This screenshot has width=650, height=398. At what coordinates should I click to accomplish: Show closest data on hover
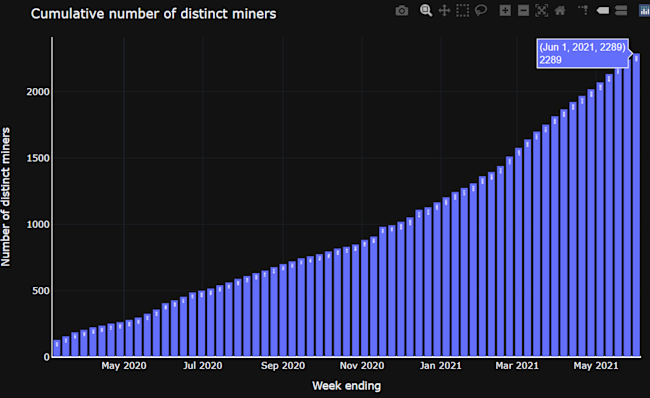pyautogui.click(x=602, y=10)
